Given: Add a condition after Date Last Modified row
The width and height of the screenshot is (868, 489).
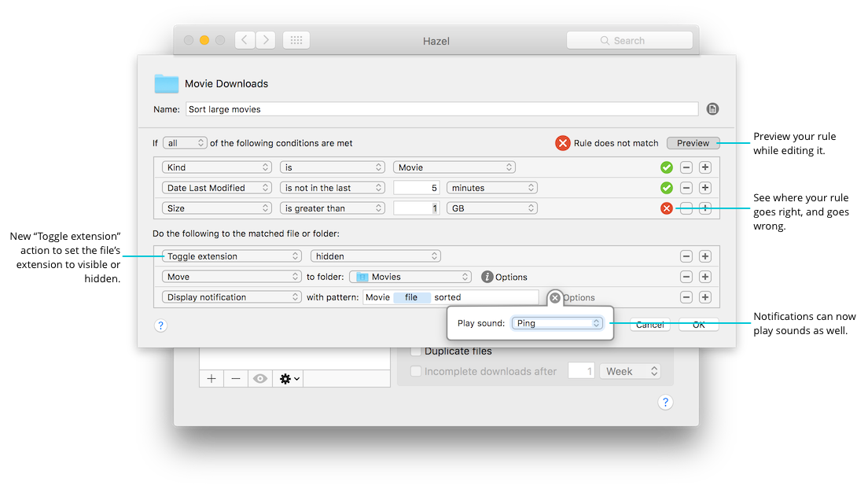Looking at the screenshot, I should pos(705,188).
